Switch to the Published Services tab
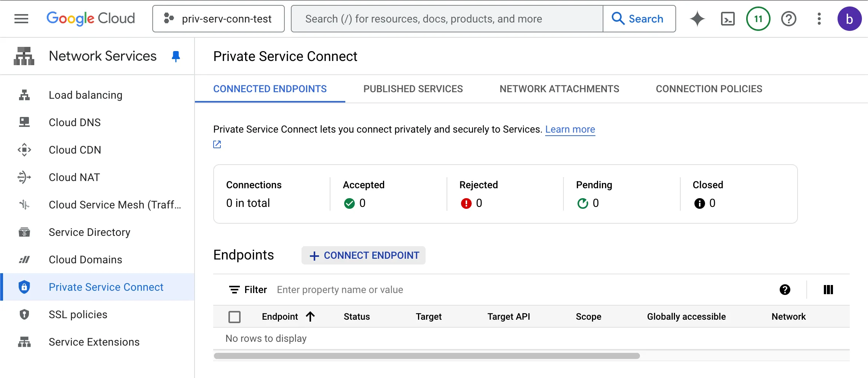This screenshot has width=868, height=378. [x=413, y=89]
